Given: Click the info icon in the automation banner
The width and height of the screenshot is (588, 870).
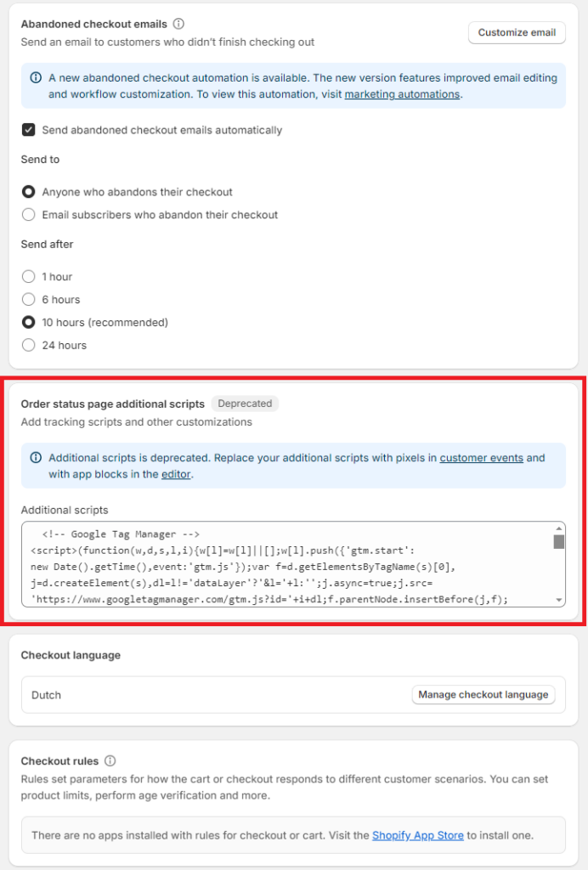Looking at the screenshot, I should tap(35, 77).
